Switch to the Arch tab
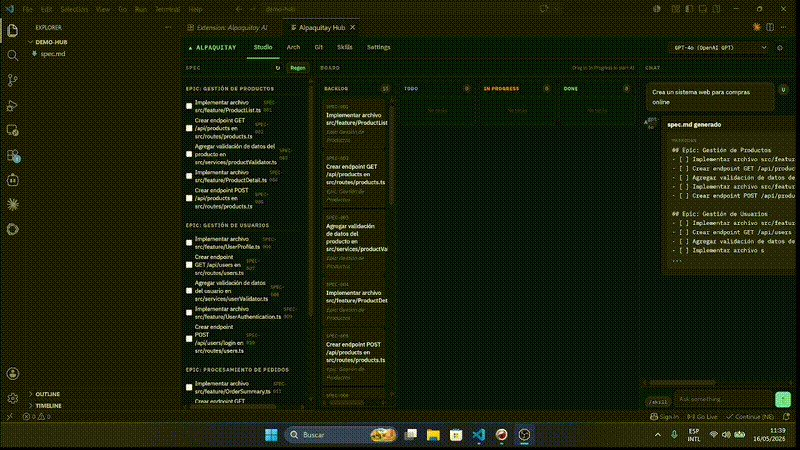This screenshot has height=450, width=800. (x=293, y=47)
